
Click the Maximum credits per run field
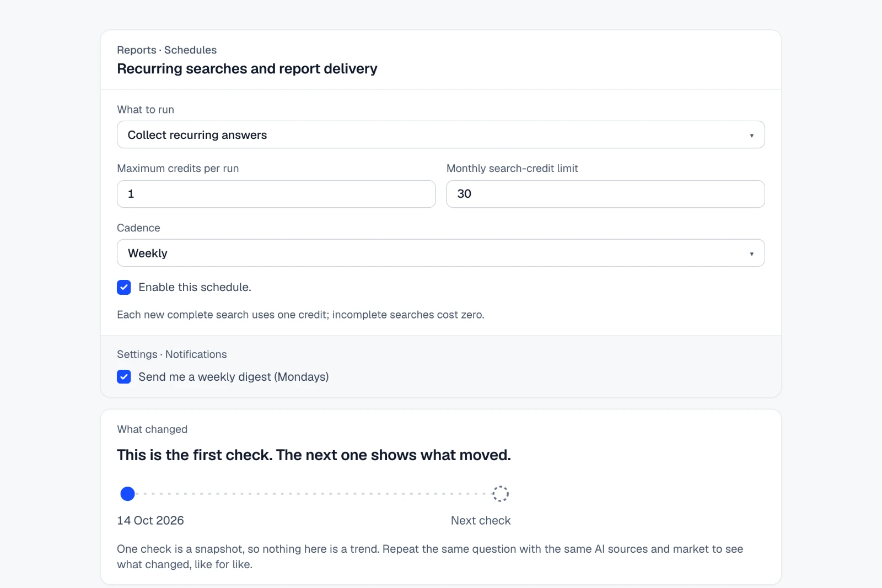pyautogui.click(x=276, y=194)
